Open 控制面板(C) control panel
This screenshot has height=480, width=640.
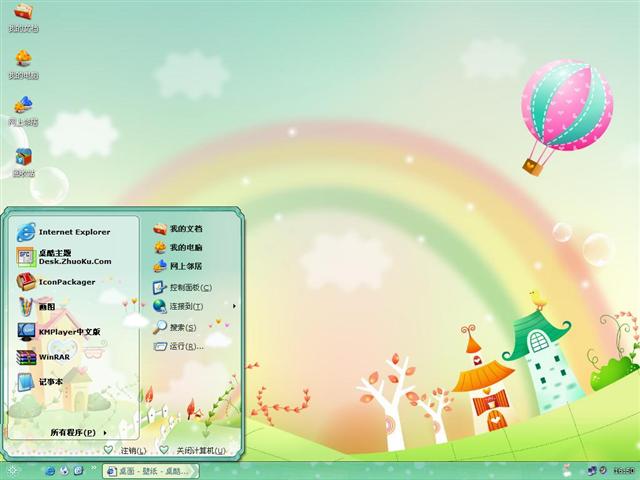tap(182, 287)
